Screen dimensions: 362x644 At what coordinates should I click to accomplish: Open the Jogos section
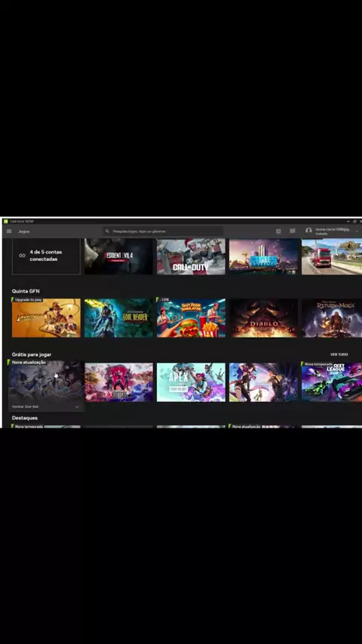23,232
